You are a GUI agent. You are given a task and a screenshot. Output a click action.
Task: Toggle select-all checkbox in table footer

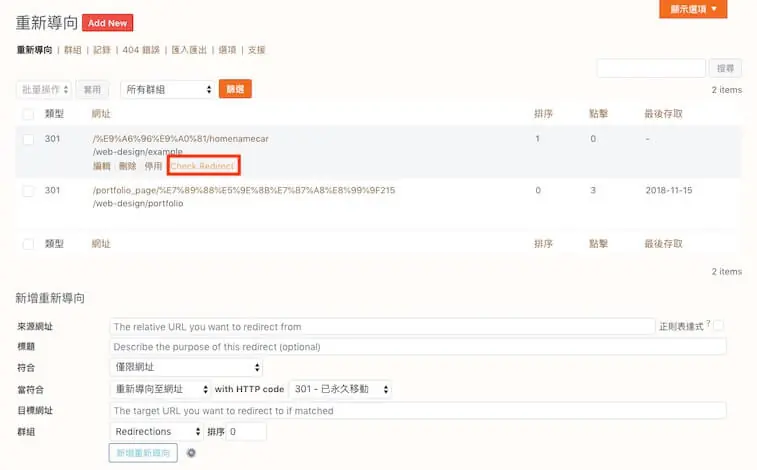[28, 244]
